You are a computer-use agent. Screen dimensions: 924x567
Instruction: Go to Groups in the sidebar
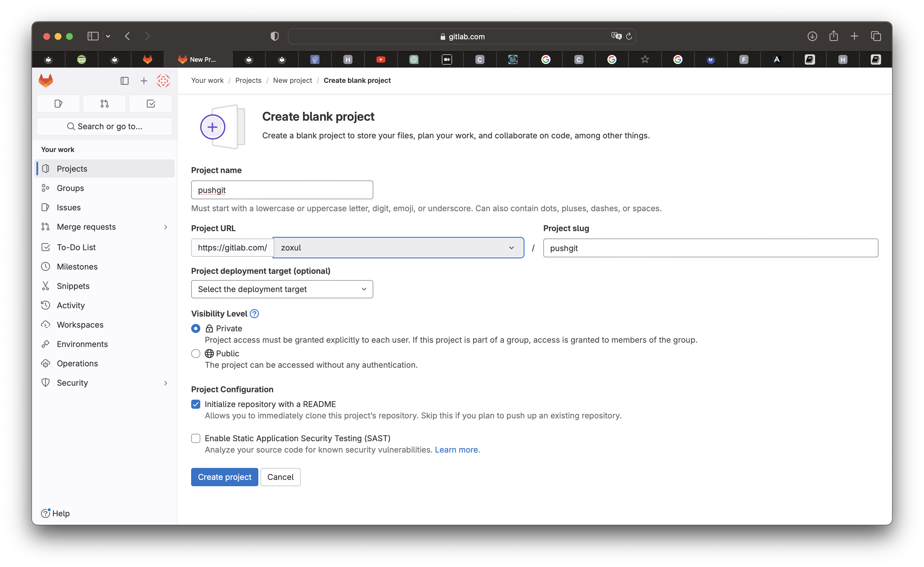pyautogui.click(x=70, y=188)
